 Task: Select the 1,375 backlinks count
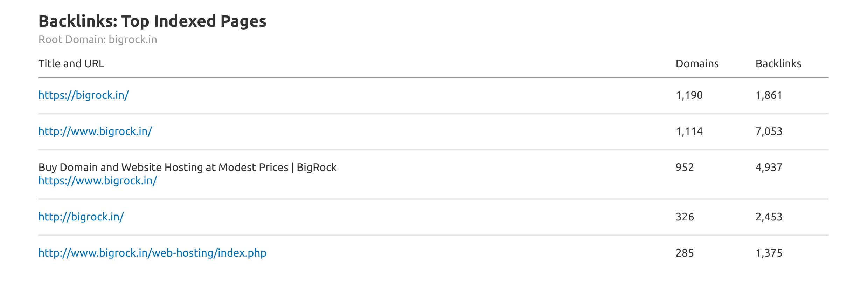coord(769,253)
